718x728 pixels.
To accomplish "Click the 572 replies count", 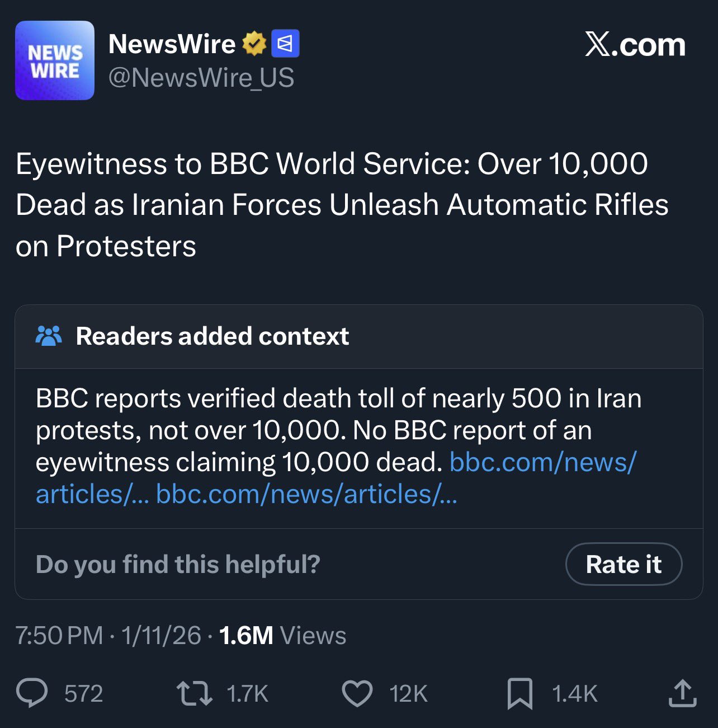I will click(83, 694).
